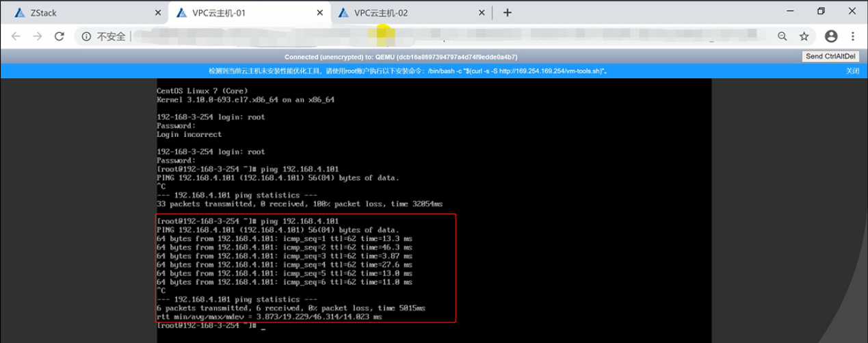Click the icmp_seq=4 time=27.6 ms line

tap(284, 265)
